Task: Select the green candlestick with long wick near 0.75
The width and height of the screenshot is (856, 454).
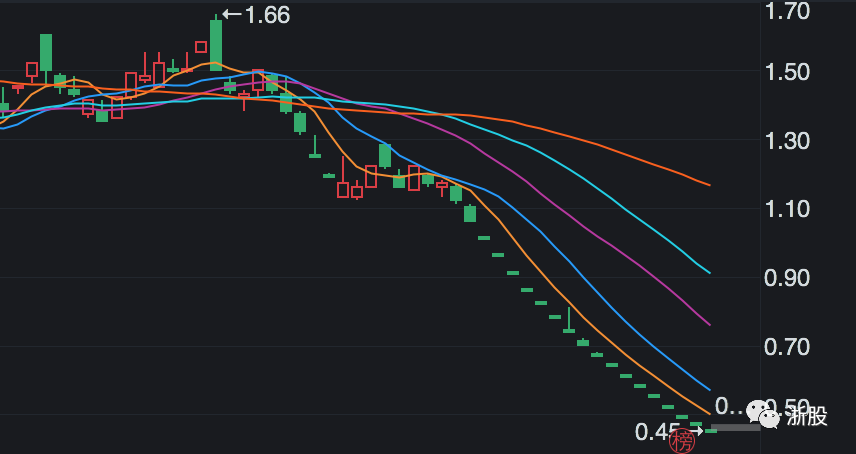Action: point(569,320)
